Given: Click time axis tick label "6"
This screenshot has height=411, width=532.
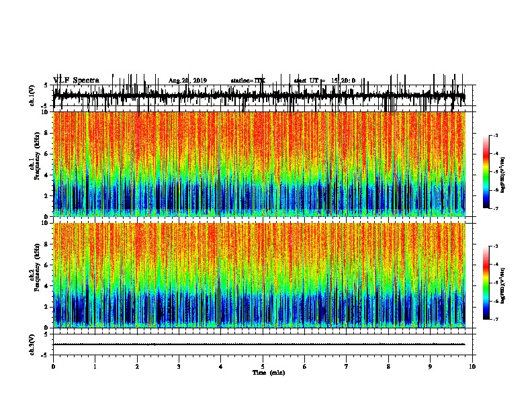Looking at the screenshot, I should coord(305,367).
